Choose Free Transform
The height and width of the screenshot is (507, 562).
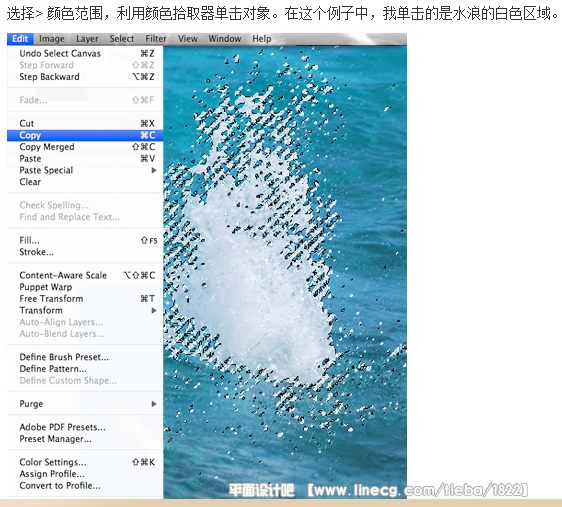click(85, 298)
